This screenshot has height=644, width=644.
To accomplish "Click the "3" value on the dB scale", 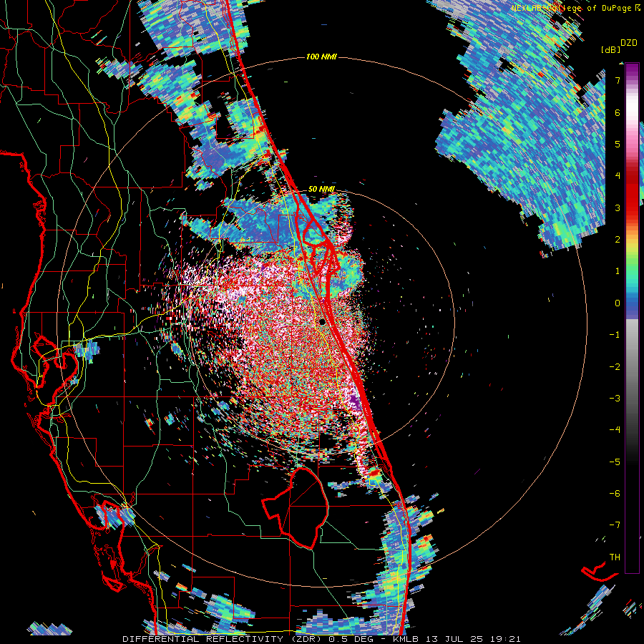I will click(x=618, y=208).
